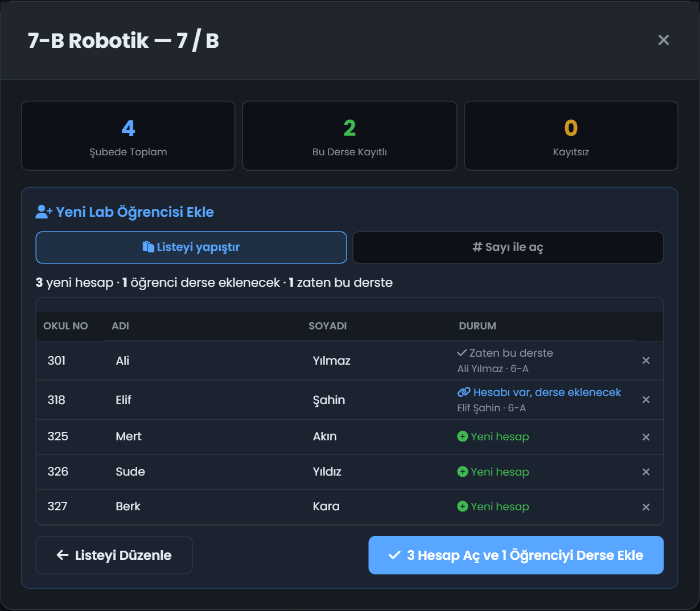The image size is (700, 611).
Task: Open the Bu Derse Kayıtlı stat card
Action: point(349,136)
